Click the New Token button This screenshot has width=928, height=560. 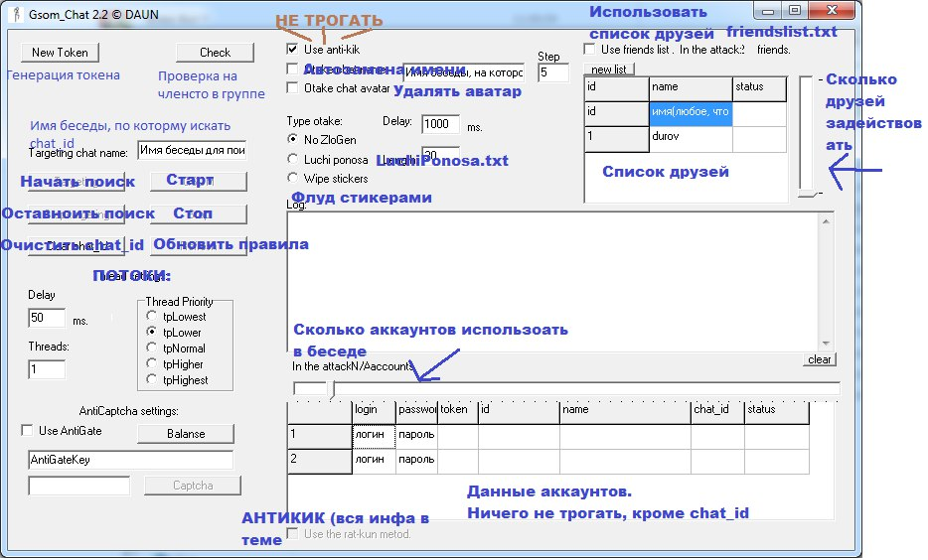click(60, 52)
